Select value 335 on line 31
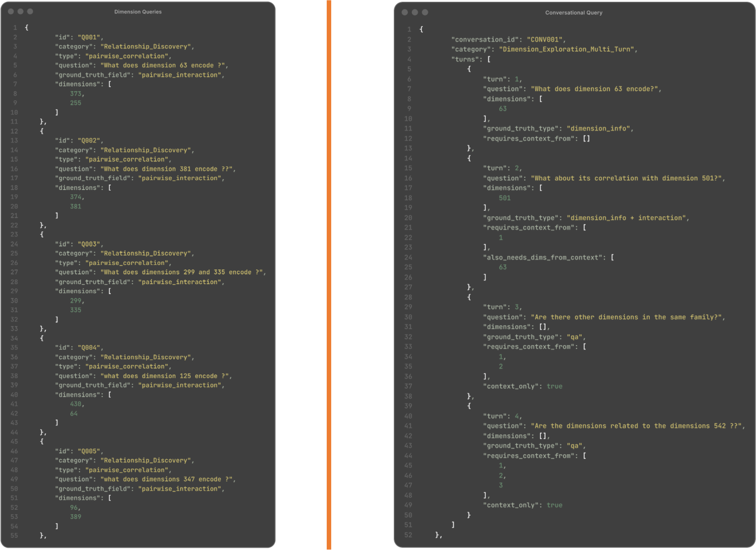Screen dimensions: 756x550 76,310
